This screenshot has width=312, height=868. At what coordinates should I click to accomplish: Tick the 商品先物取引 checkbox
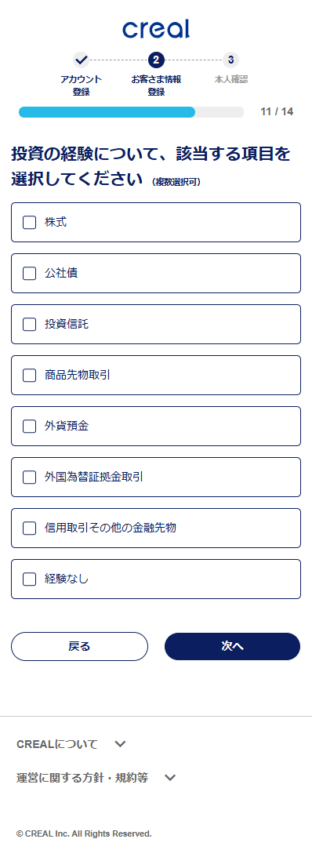pyautogui.click(x=29, y=376)
